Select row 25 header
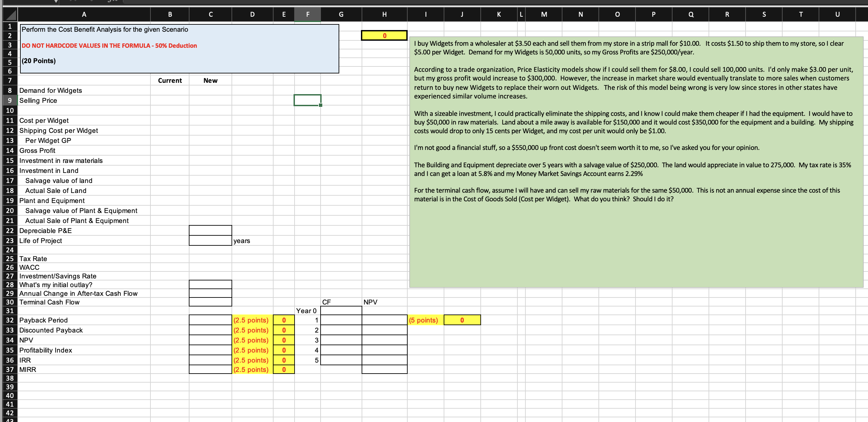868x422 pixels. point(9,258)
